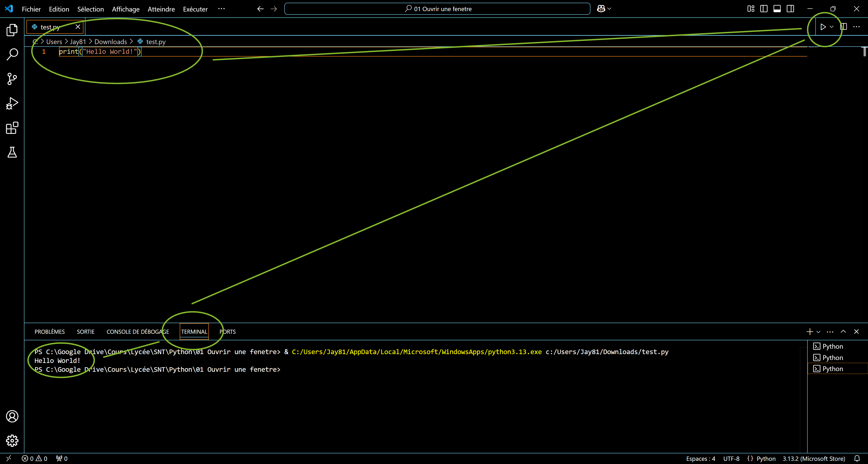Viewport: 868px width, 464px height.
Task: Expand the run button dropdown arrow
Action: tap(832, 27)
